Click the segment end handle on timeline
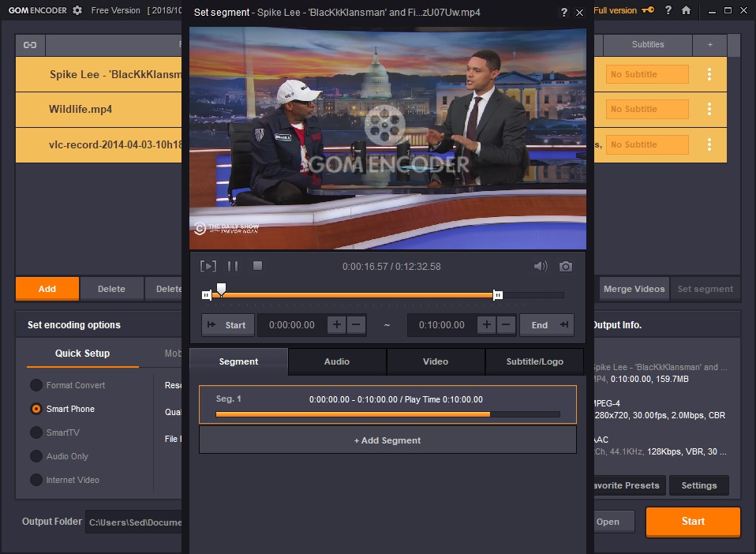Image resolution: width=756 pixels, height=554 pixels. pos(498,295)
